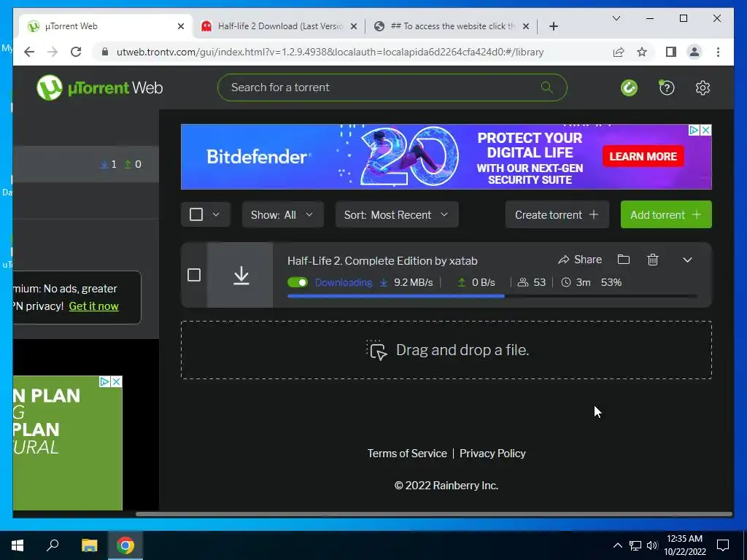Click the Get it now premium link
This screenshot has height=560, width=747.
94,306
